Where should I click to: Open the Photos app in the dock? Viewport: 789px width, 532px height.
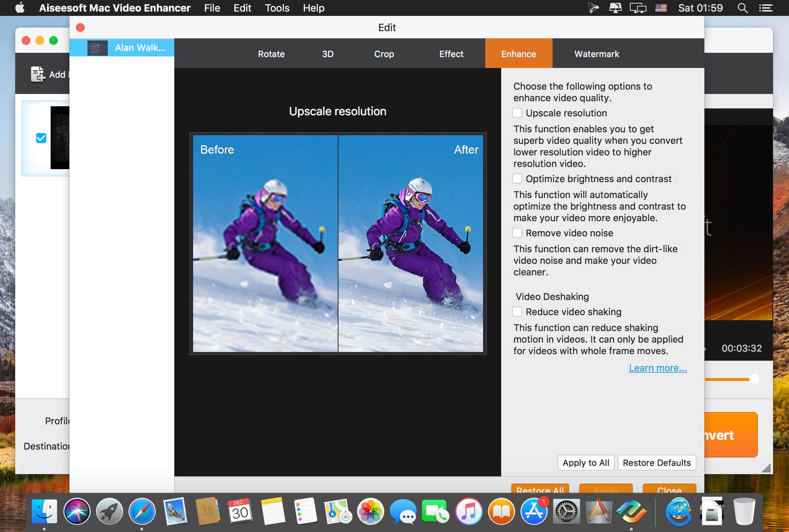pyautogui.click(x=370, y=511)
